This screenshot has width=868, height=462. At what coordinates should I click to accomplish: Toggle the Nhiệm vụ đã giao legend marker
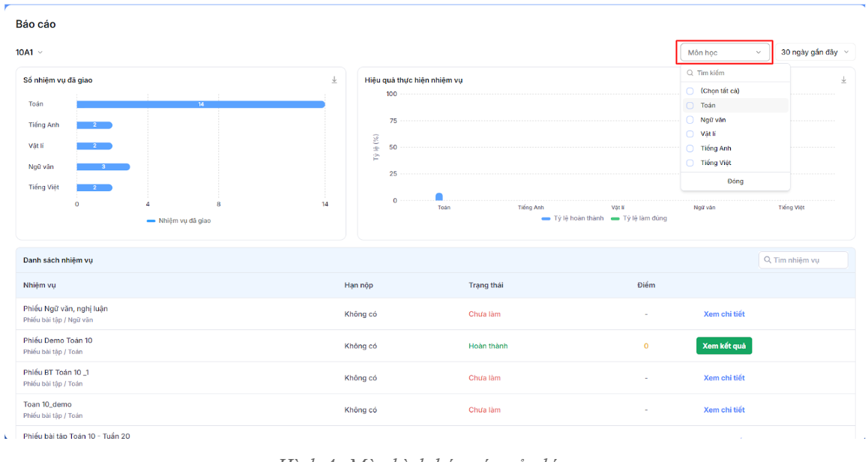[151, 220]
